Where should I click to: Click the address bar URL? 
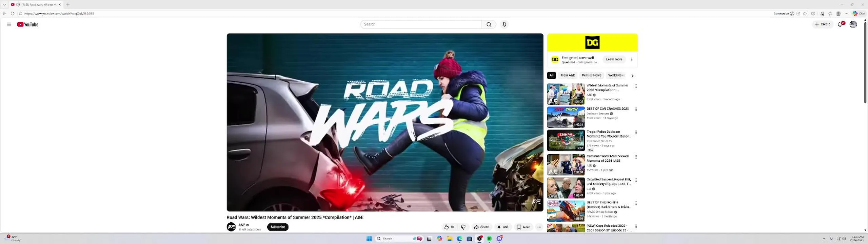coord(59,14)
